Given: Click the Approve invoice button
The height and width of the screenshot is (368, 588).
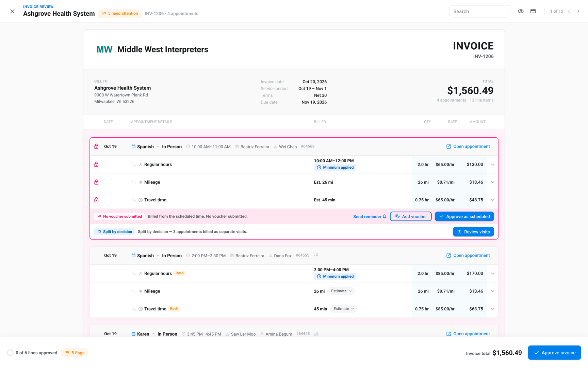Looking at the screenshot, I should tap(554, 353).
